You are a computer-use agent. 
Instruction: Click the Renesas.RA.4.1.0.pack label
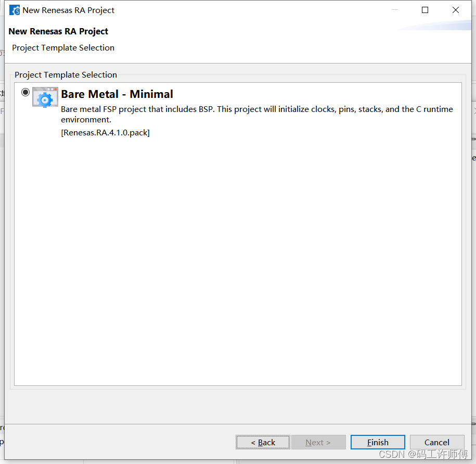(x=105, y=133)
